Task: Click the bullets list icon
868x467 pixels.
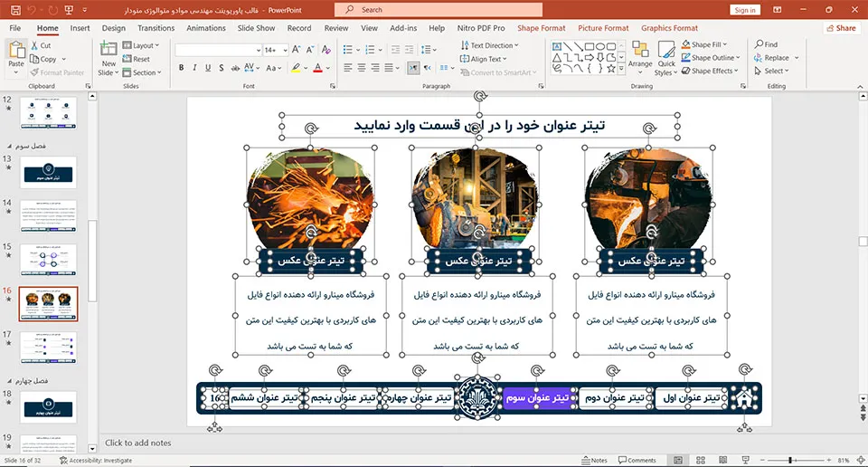Action: click(x=347, y=50)
